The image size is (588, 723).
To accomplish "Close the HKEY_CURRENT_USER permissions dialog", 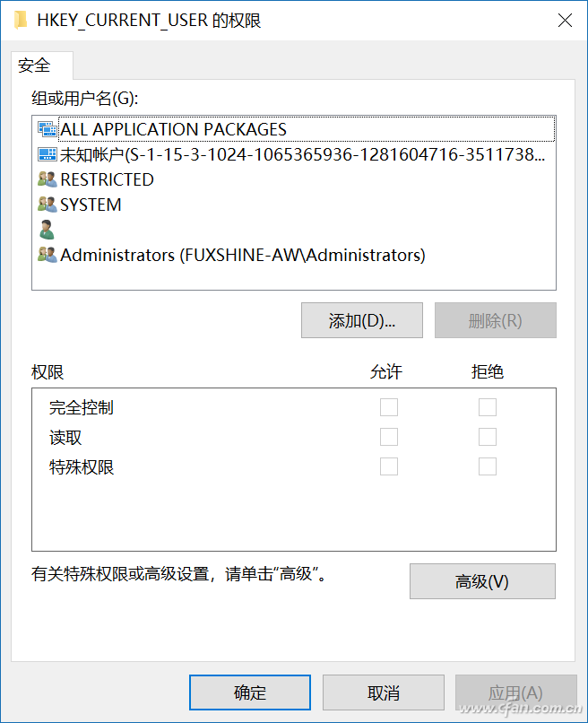I will 565,21.
